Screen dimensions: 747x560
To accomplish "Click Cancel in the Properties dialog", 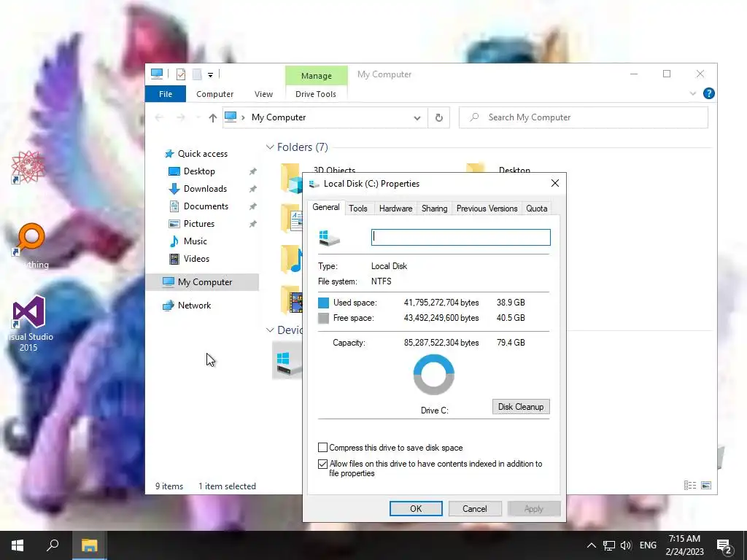I will click(x=474, y=508).
